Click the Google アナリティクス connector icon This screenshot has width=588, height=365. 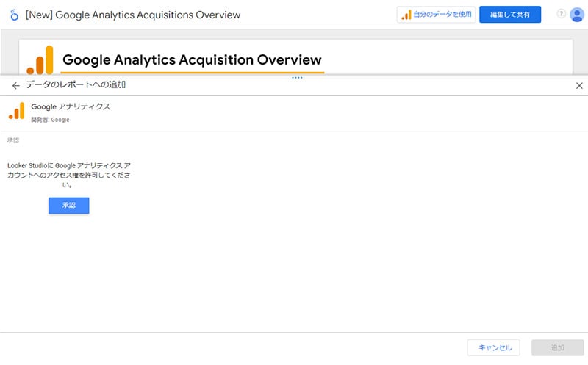point(16,111)
